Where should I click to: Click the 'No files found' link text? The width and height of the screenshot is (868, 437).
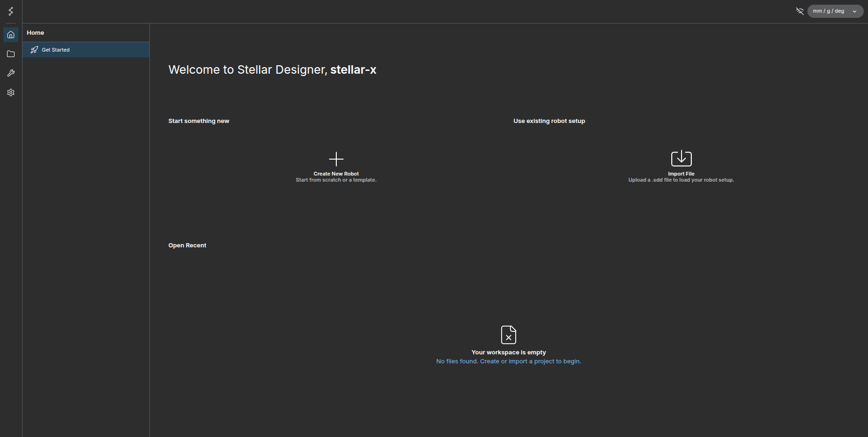click(508, 361)
